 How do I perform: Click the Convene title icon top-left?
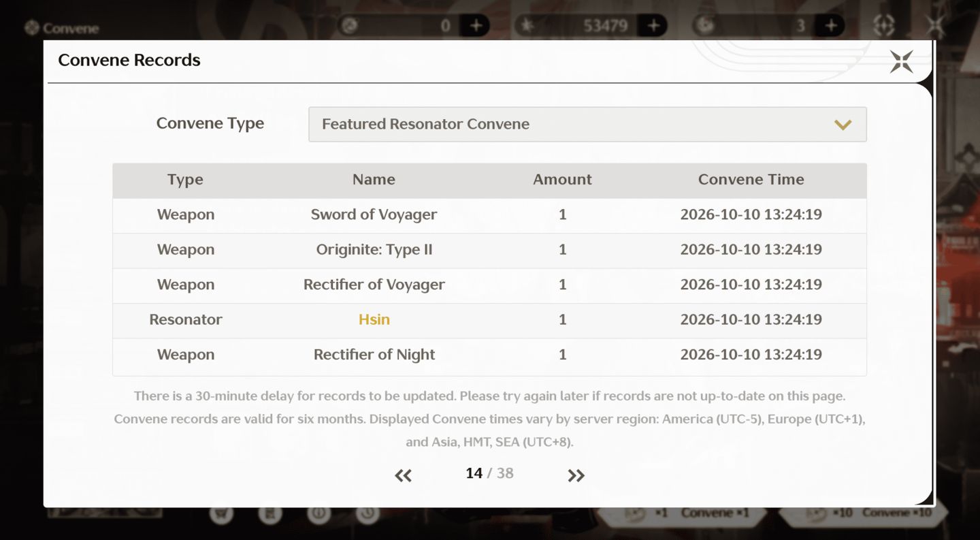point(31,28)
